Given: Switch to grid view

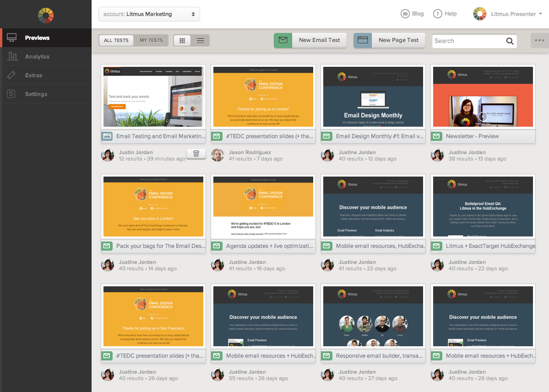Looking at the screenshot, I should (x=182, y=41).
